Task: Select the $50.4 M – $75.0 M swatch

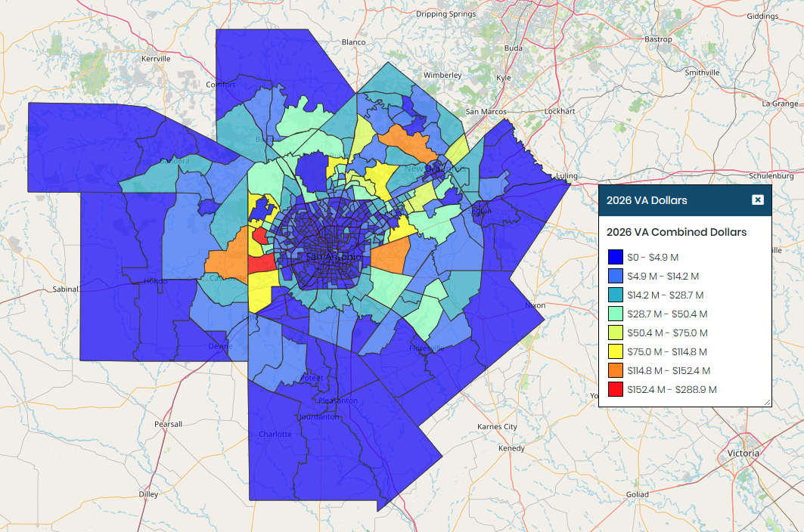Action: (x=616, y=333)
